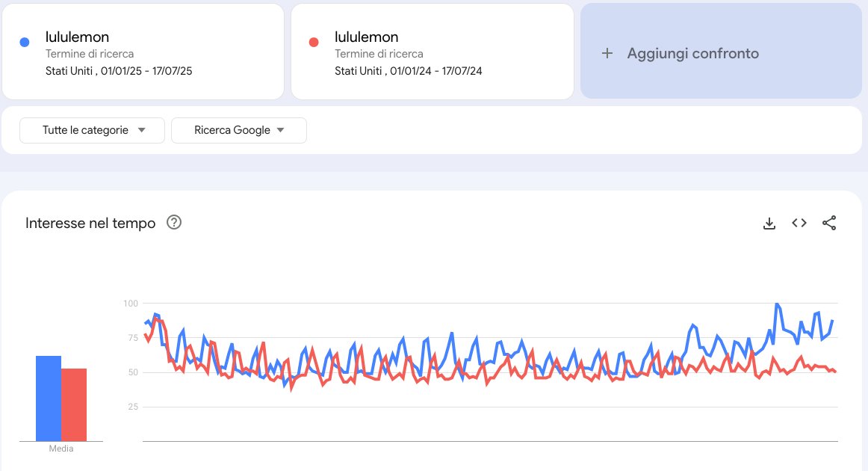Click the 75 axis label
The height and width of the screenshot is (471, 868).
click(133, 337)
